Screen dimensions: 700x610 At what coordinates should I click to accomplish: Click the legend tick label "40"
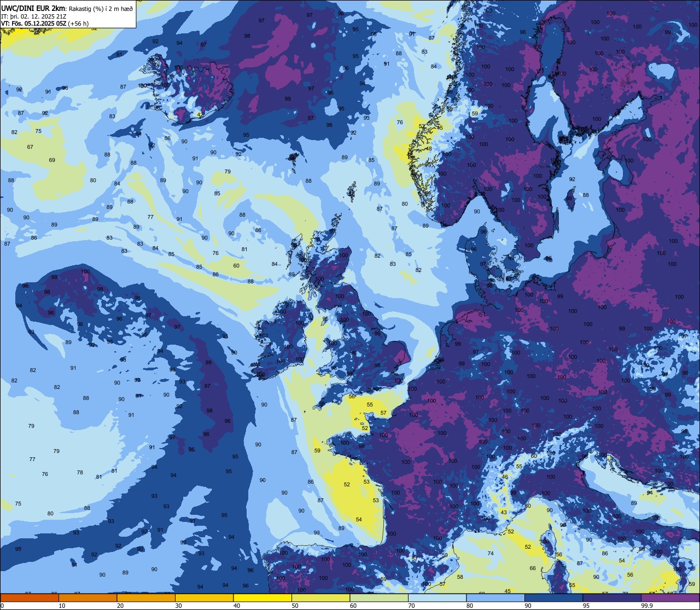237,606
